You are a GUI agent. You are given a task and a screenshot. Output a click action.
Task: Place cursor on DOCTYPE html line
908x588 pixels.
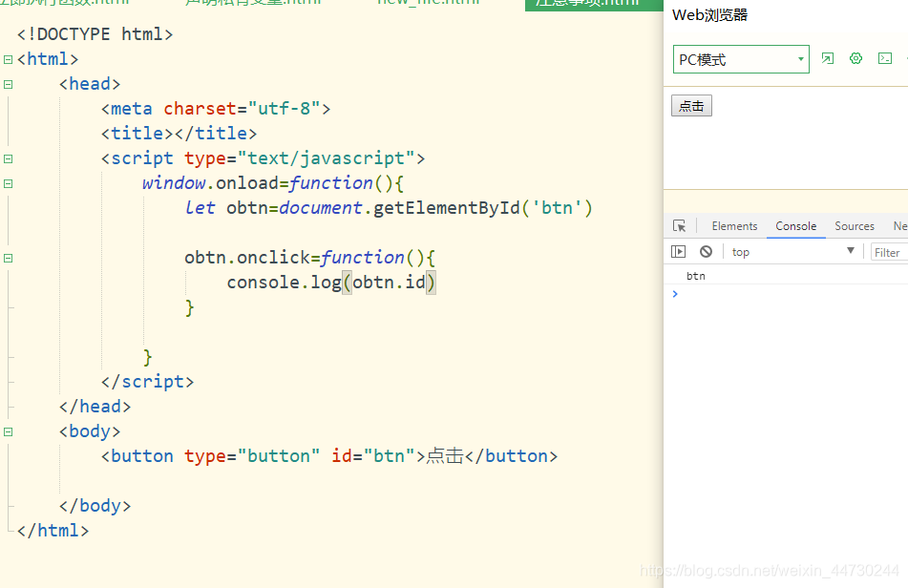(95, 34)
